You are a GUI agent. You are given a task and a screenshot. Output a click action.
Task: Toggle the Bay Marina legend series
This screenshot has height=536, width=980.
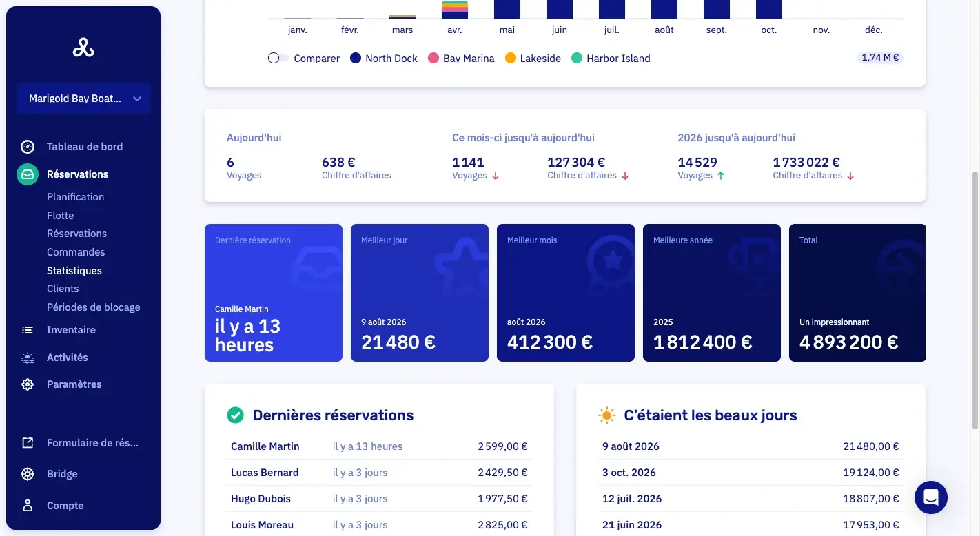pos(461,59)
